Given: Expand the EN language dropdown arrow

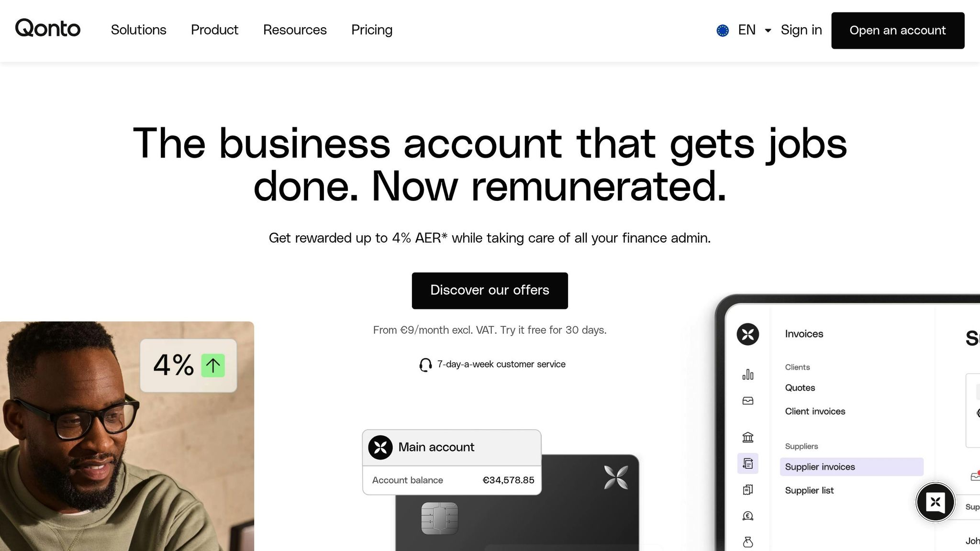Looking at the screenshot, I should pos(768,31).
